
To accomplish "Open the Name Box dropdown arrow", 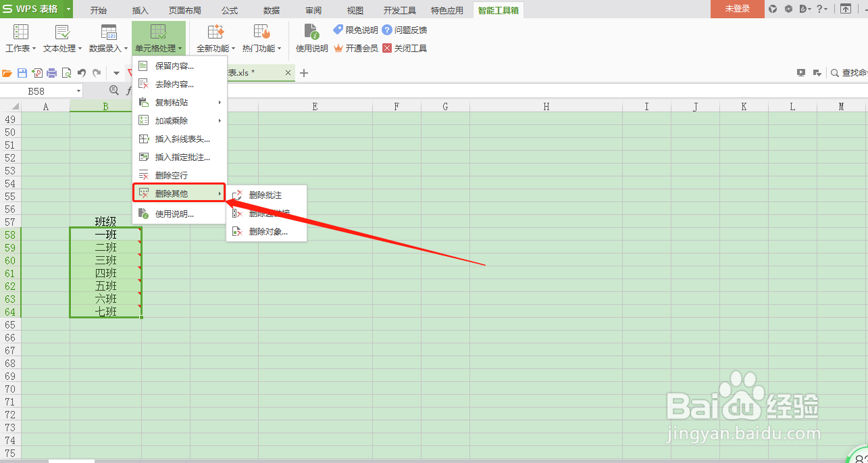I will 78,91.
